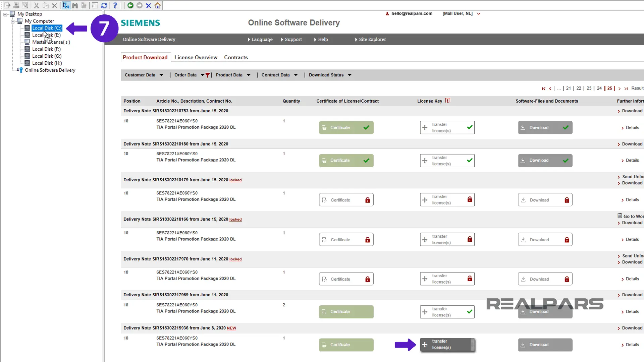Open print preview from the toolbar
Image resolution: width=644 pixels, height=362 pixels.
(x=25, y=5)
